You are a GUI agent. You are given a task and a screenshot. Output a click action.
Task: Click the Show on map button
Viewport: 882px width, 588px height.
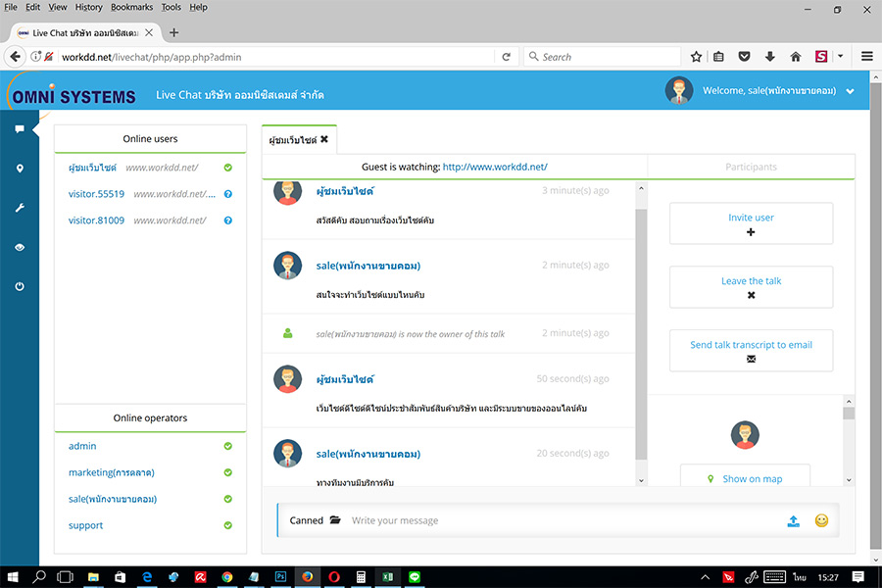point(745,478)
